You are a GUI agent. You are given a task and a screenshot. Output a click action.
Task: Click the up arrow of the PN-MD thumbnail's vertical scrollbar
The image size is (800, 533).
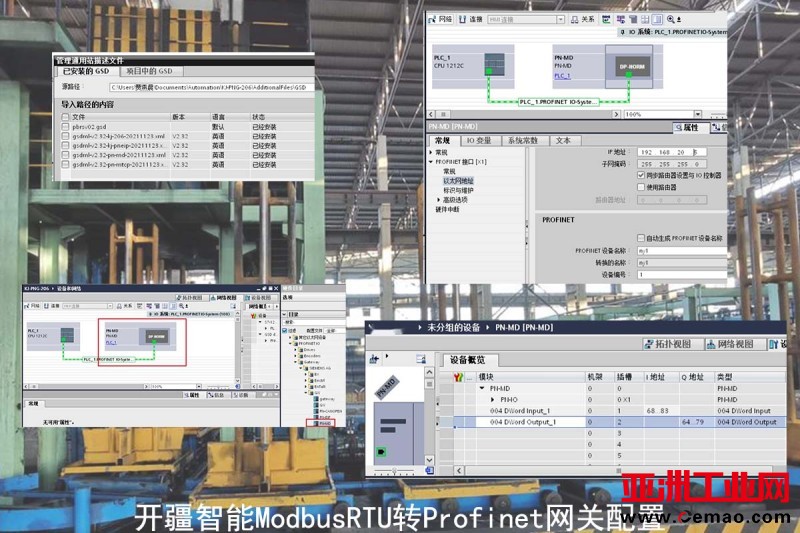coord(429,372)
